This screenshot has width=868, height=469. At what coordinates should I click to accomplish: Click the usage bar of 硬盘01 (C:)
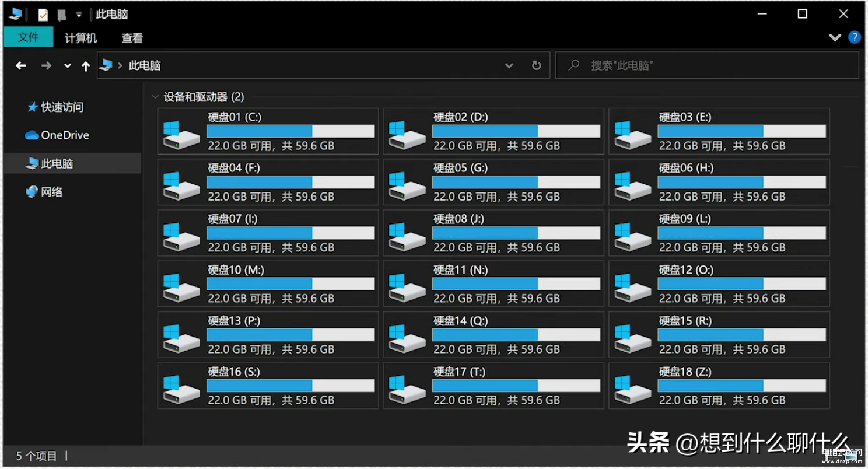[290, 131]
